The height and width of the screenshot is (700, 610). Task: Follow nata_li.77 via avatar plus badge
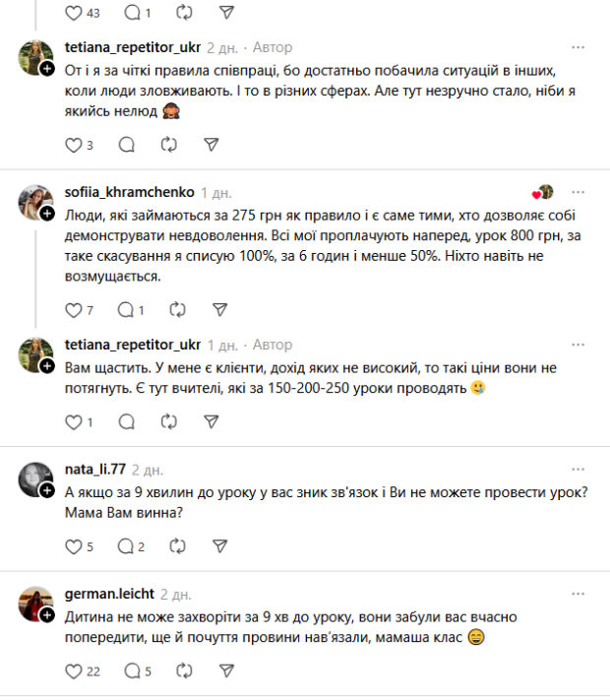click(x=47, y=489)
